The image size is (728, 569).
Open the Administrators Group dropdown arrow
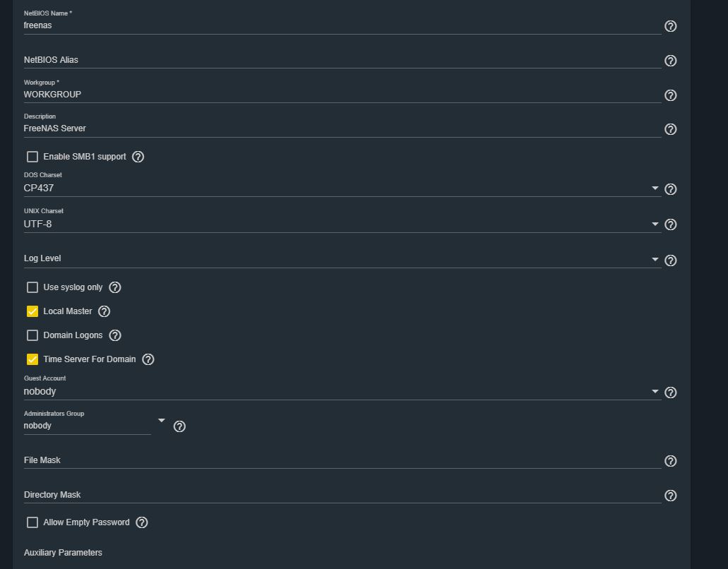point(161,421)
